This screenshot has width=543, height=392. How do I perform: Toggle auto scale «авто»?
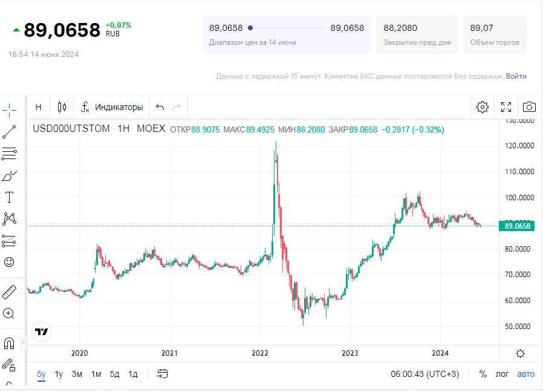[x=526, y=374]
